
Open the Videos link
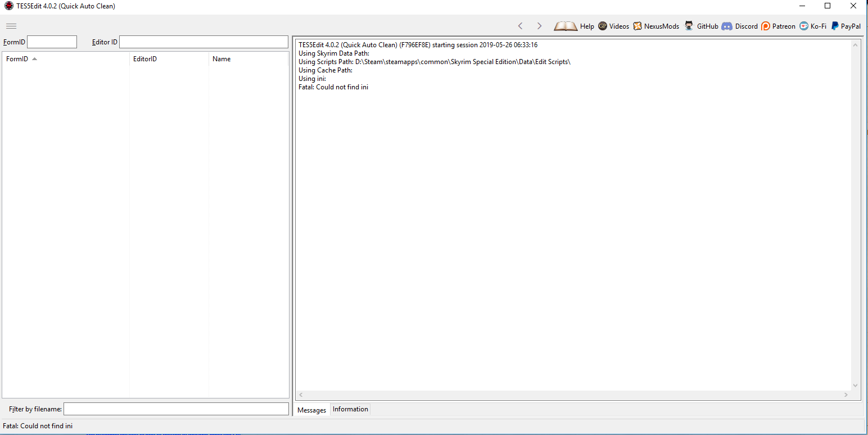(619, 26)
